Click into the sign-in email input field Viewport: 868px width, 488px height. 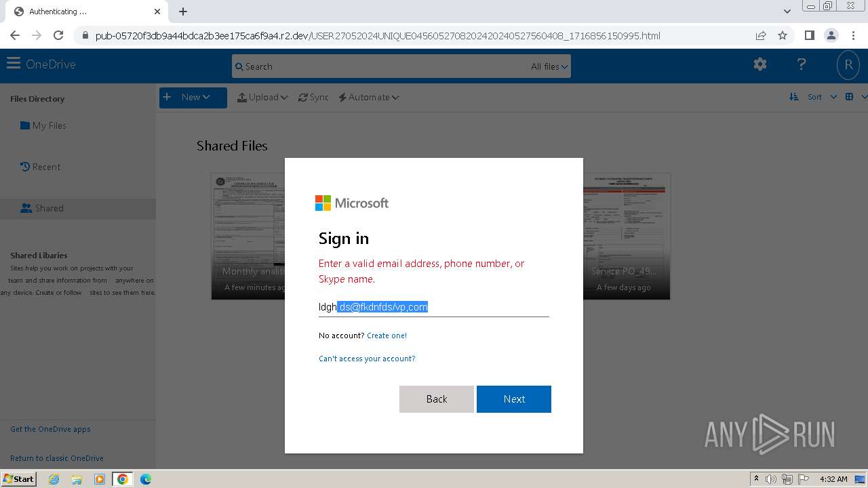[x=434, y=307]
